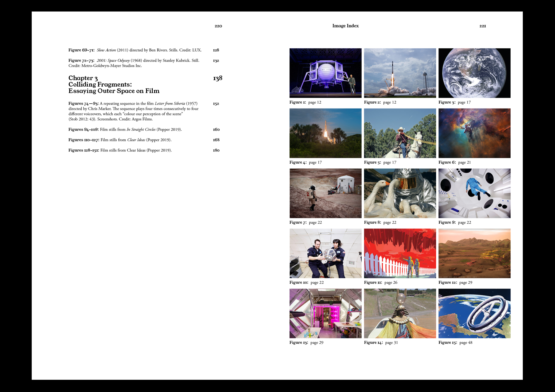Click the Figure 1 lunar lander thumbnail
Screen dimensions: 555x392
(x=325, y=73)
